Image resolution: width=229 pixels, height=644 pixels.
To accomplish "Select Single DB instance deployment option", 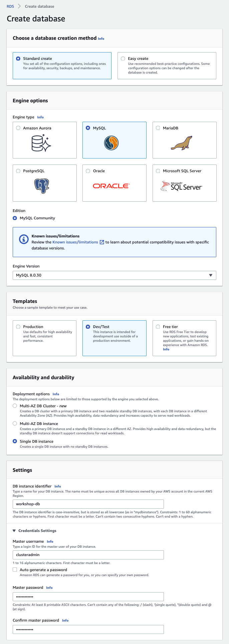I will (x=15, y=441).
